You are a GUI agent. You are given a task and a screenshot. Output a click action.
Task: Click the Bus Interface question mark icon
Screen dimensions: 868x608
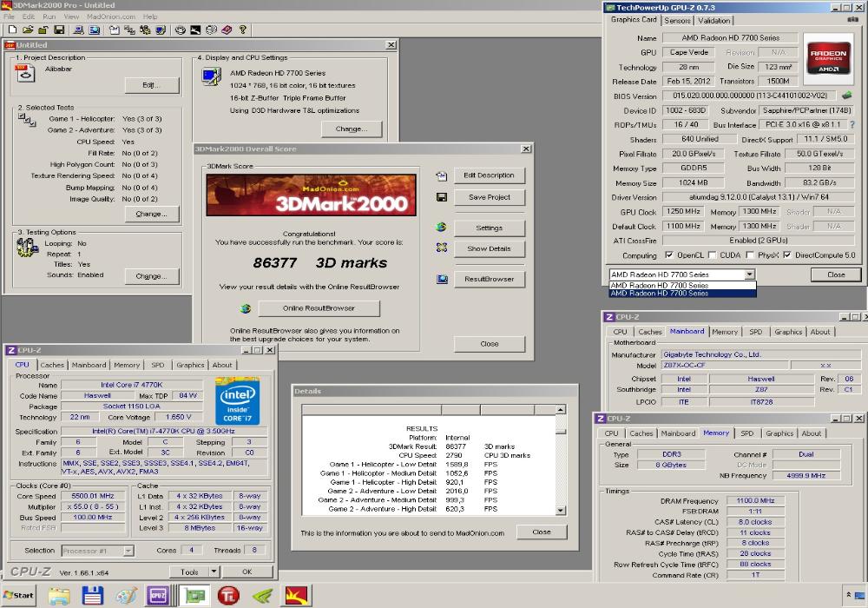[x=852, y=124]
